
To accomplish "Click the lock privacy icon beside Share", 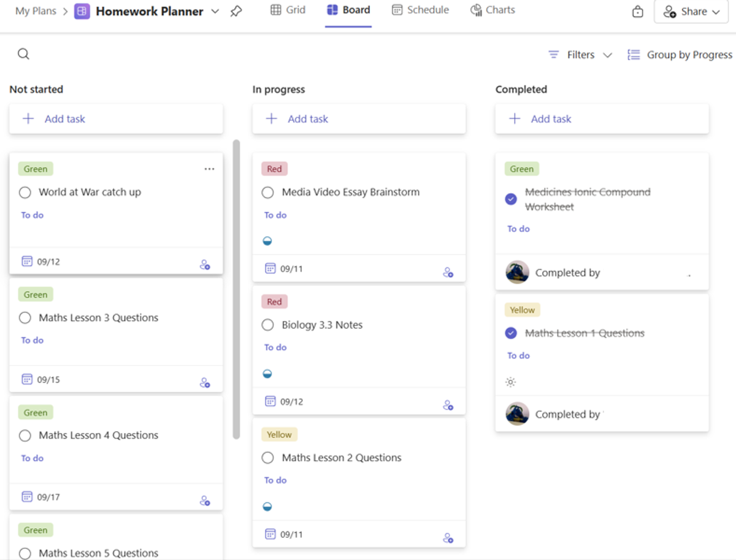I will (638, 12).
